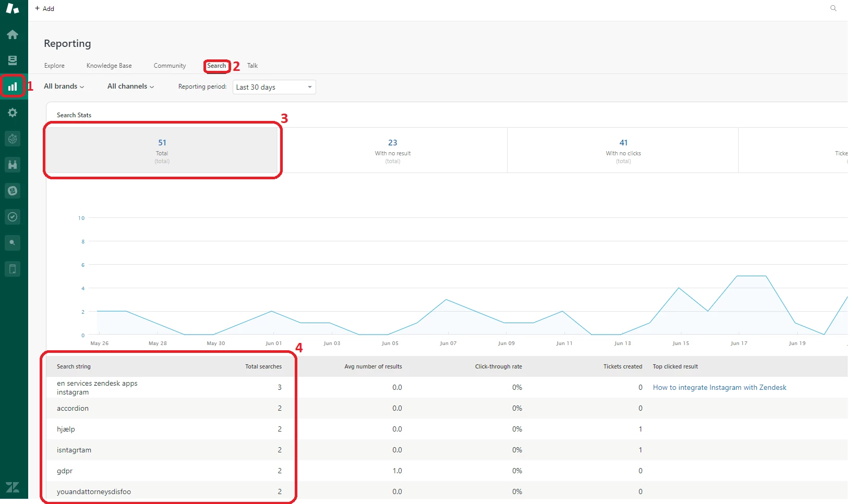Screen dimensions: 854x504
Task: Expand the All brands filter
Action: 64,87
